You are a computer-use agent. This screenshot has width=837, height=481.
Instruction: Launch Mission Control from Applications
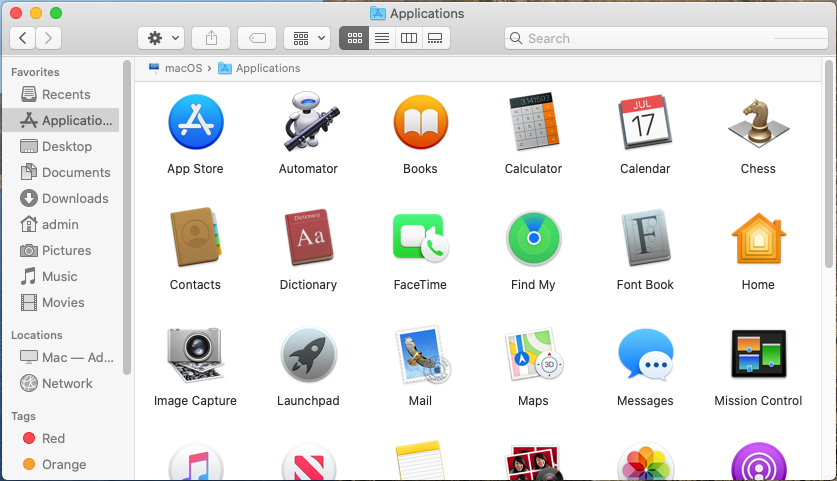(758, 355)
